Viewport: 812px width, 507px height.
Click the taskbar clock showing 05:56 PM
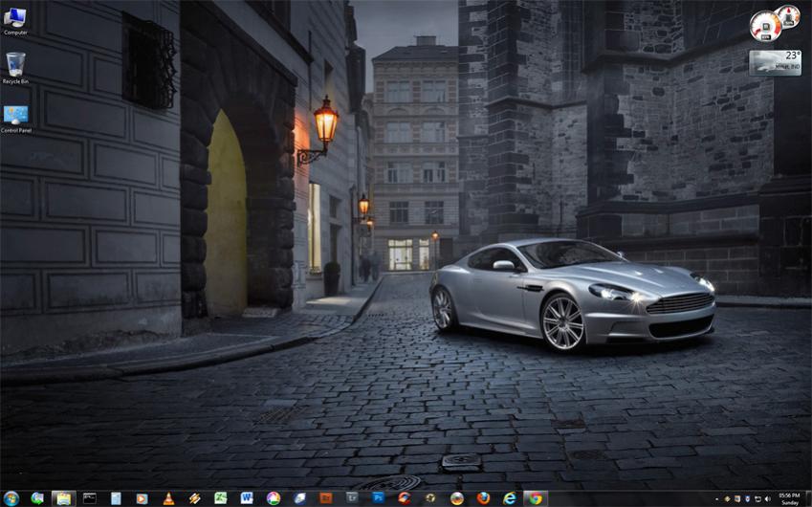click(790, 498)
